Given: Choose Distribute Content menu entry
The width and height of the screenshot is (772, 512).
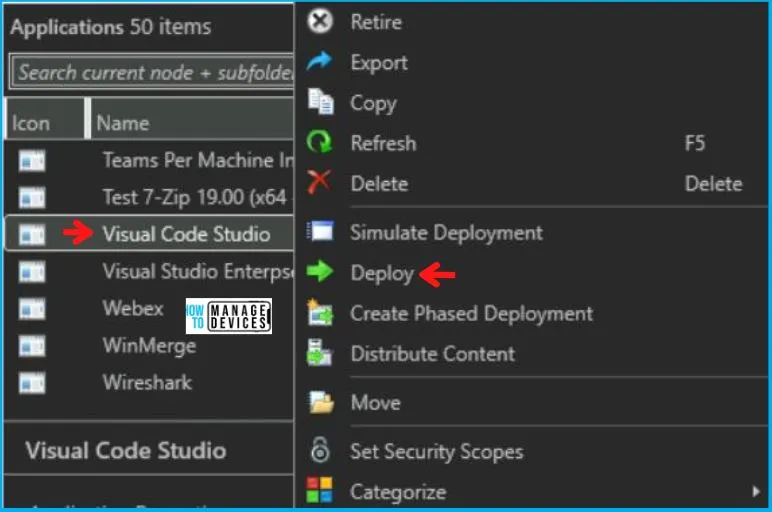Looking at the screenshot, I should pos(532,353).
